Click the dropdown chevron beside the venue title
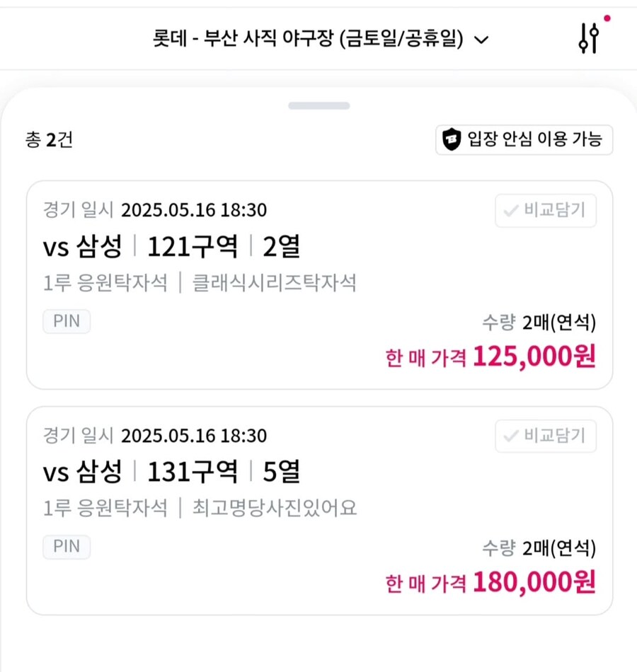637x672 pixels. pos(481,40)
